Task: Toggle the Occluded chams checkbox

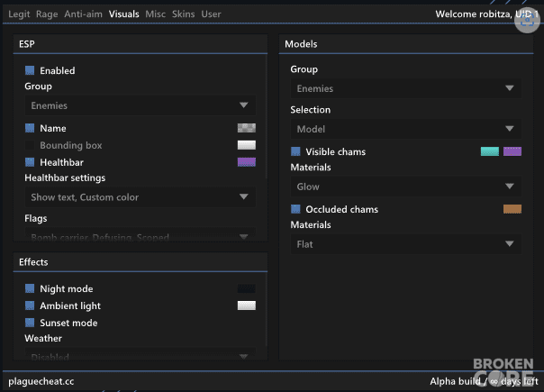Action: click(295, 209)
